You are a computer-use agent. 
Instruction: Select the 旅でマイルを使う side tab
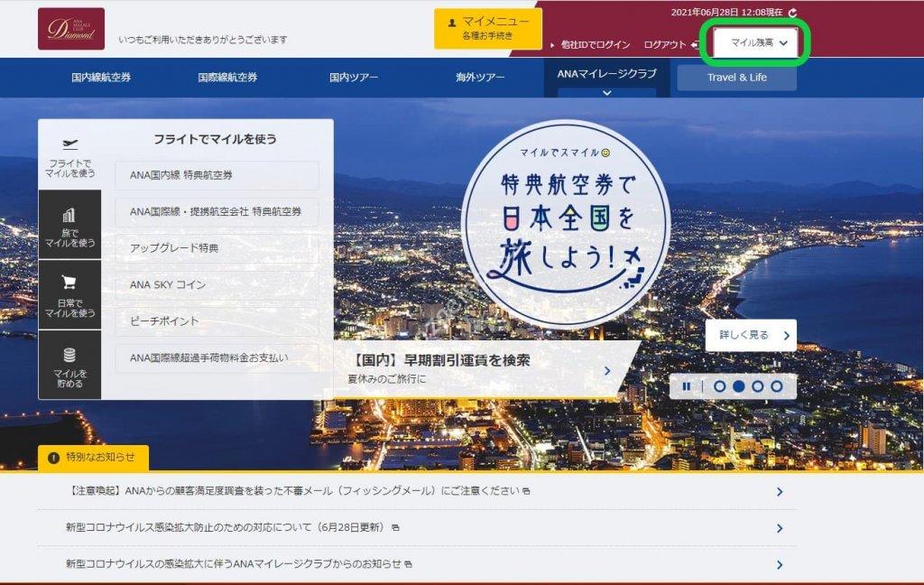pos(69,225)
